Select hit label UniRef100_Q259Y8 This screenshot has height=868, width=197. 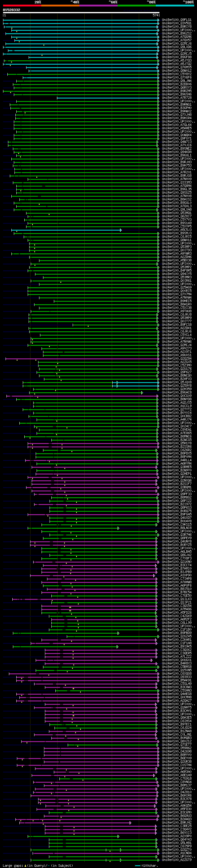(177, 386)
